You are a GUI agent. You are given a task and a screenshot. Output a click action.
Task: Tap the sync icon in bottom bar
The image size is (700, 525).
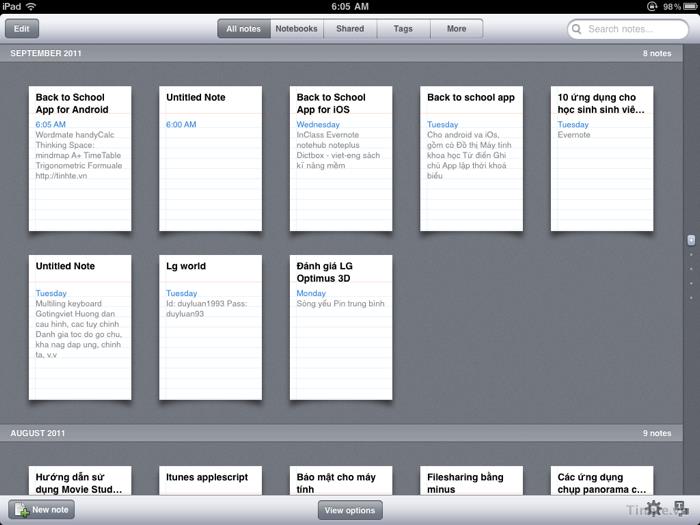(681, 508)
